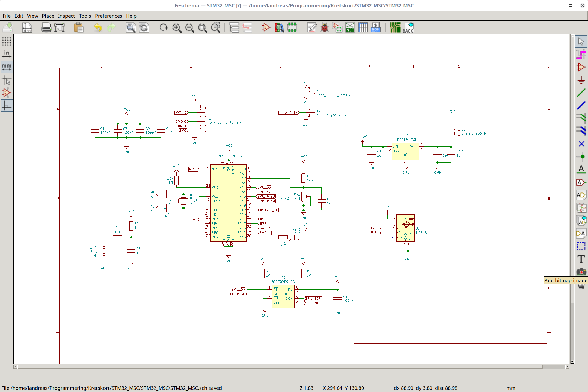Redo the last undone edit
588x392 pixels.
111,27
